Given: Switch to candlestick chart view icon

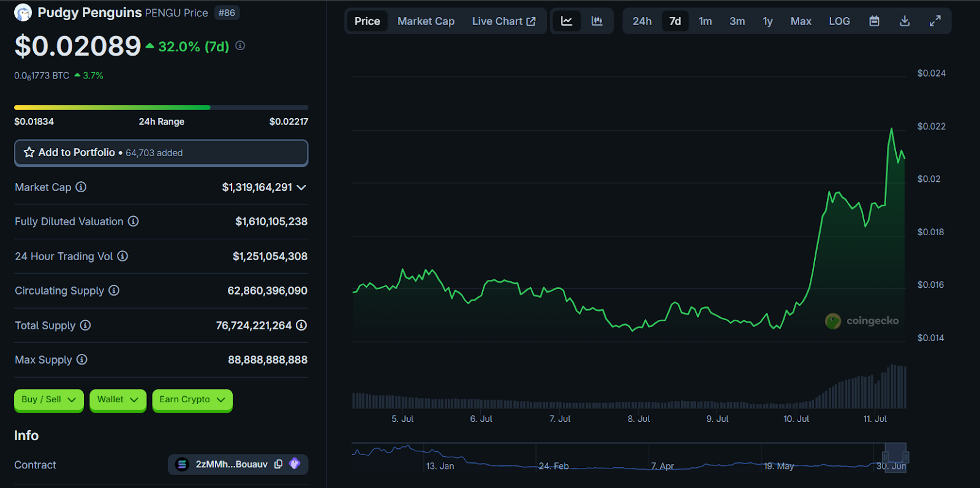Looking at the screenshot, I should tap(597, 21).
